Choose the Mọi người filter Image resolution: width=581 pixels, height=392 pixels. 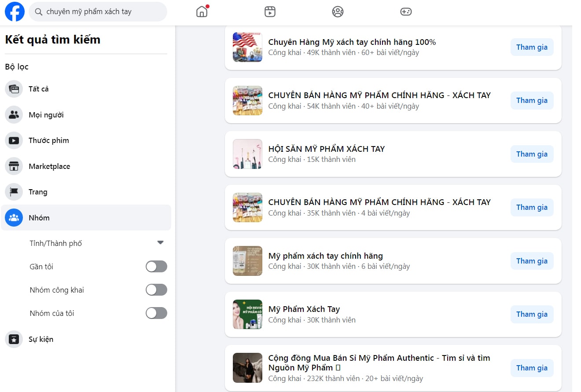[46, 115]
